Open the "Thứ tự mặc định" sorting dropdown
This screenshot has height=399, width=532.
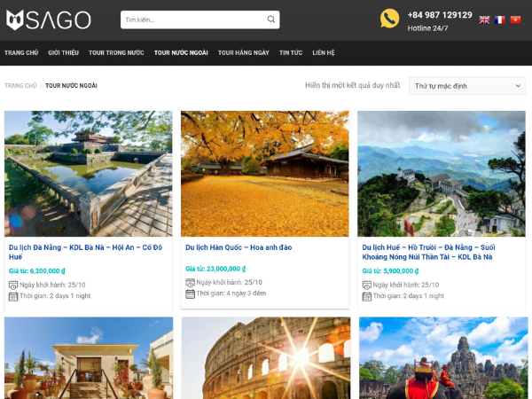coord(466,86)
